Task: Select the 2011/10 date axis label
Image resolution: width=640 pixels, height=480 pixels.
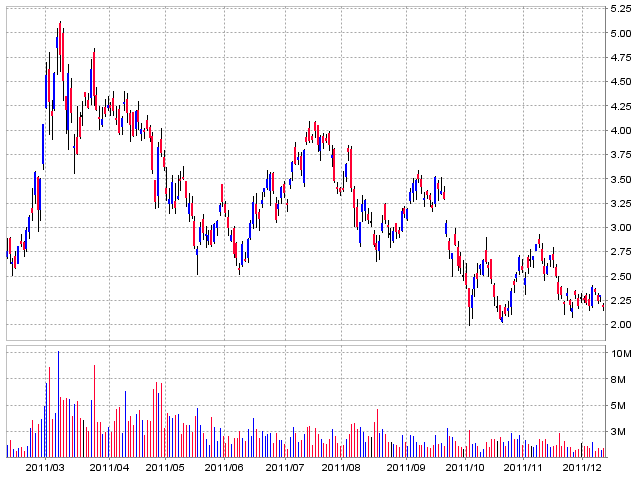Action: (465, 467)
